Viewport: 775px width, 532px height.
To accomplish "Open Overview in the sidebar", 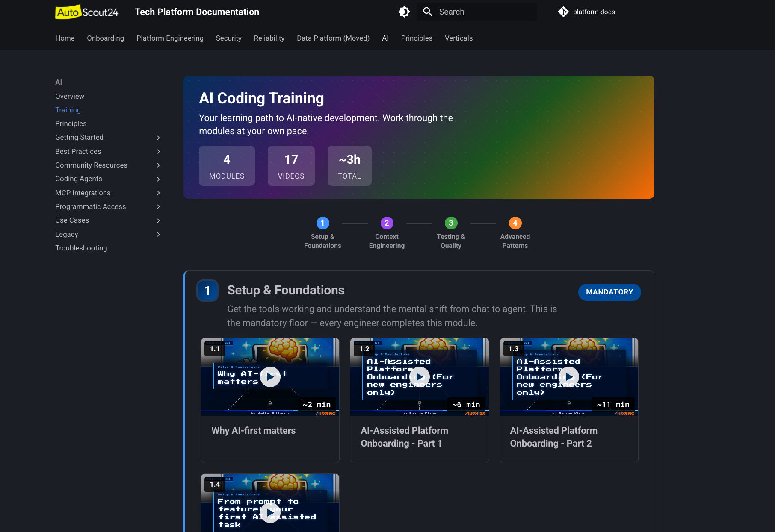I will pos(70,96).
